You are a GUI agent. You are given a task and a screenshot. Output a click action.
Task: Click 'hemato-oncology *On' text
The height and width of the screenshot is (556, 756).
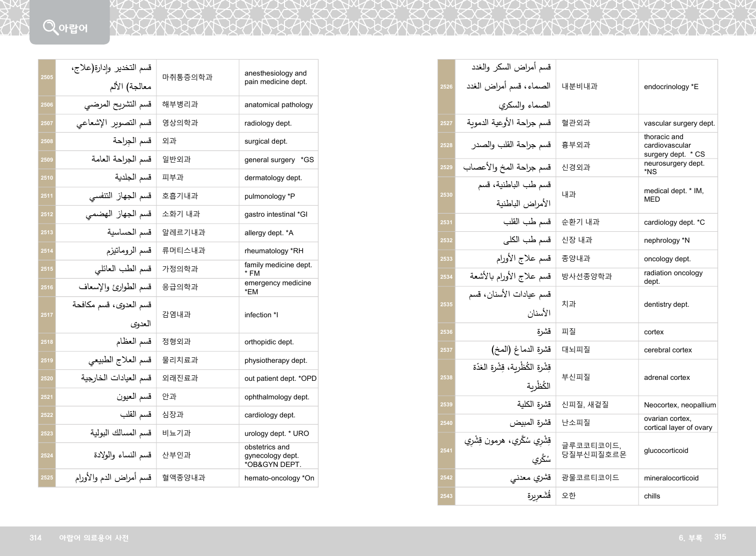point(279,478)
